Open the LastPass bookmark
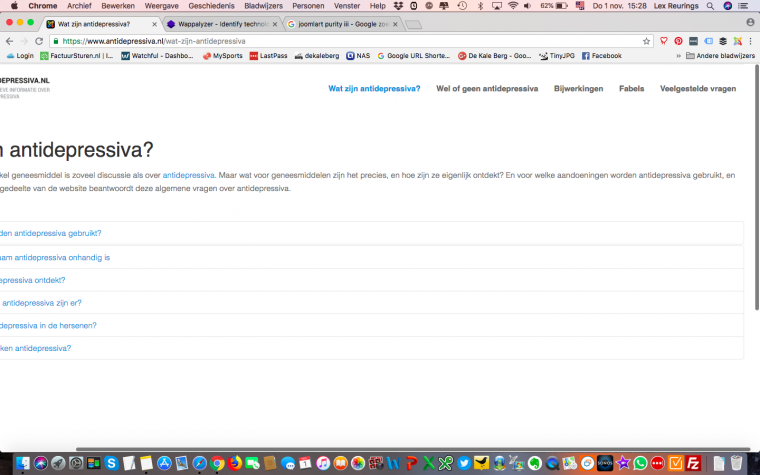Viewport: 760px width, 475px height. point(268,56)
